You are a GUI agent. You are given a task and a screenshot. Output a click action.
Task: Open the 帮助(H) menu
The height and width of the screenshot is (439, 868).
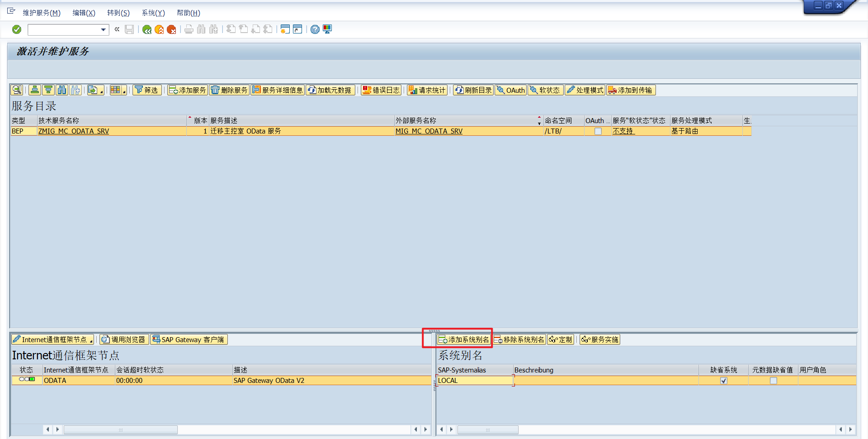click(x=189, y=13)
